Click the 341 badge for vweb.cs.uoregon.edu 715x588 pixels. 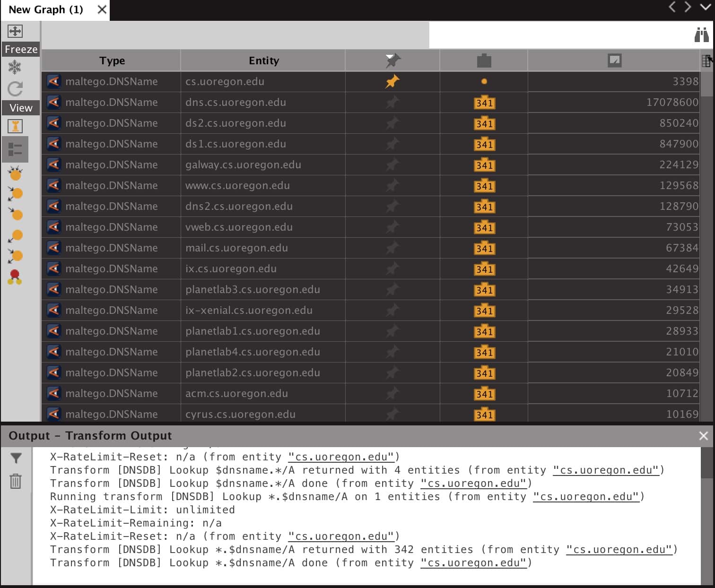point(484,227)
